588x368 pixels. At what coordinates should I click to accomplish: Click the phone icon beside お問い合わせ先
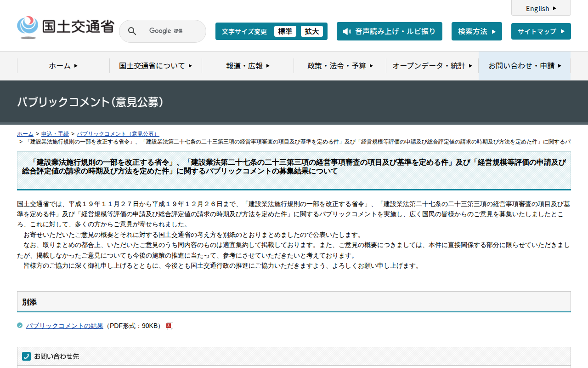pyautogui.click(x=26, y=356)
